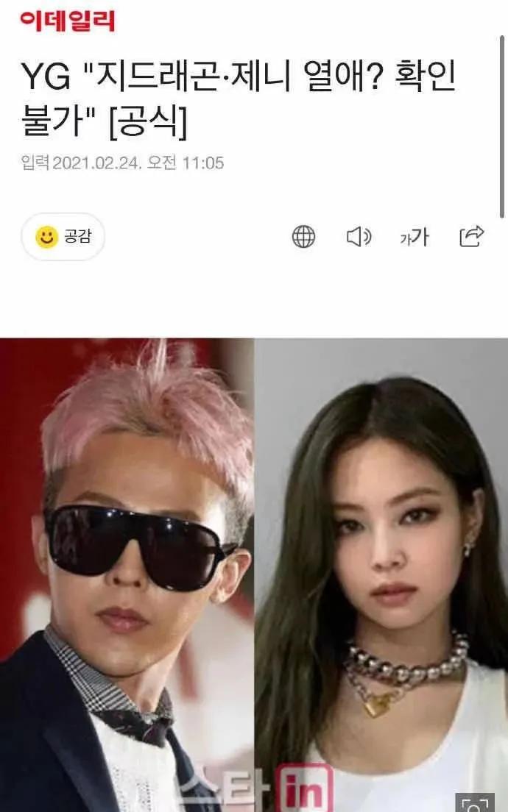Click the 오전 11:05 time text

(186, 163)
